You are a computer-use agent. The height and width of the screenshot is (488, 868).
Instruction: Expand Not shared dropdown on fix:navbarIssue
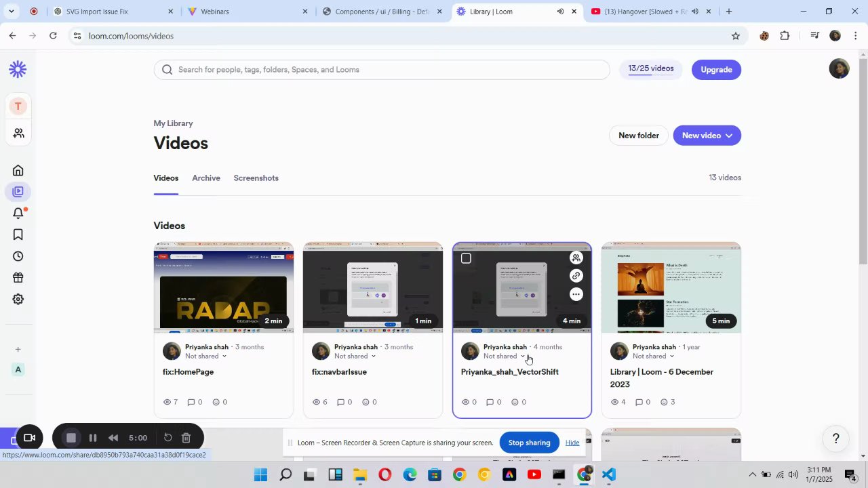coord(373,357)
